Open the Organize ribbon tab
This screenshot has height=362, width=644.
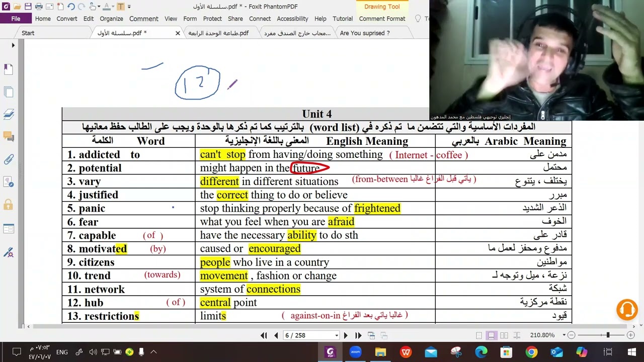111,19
